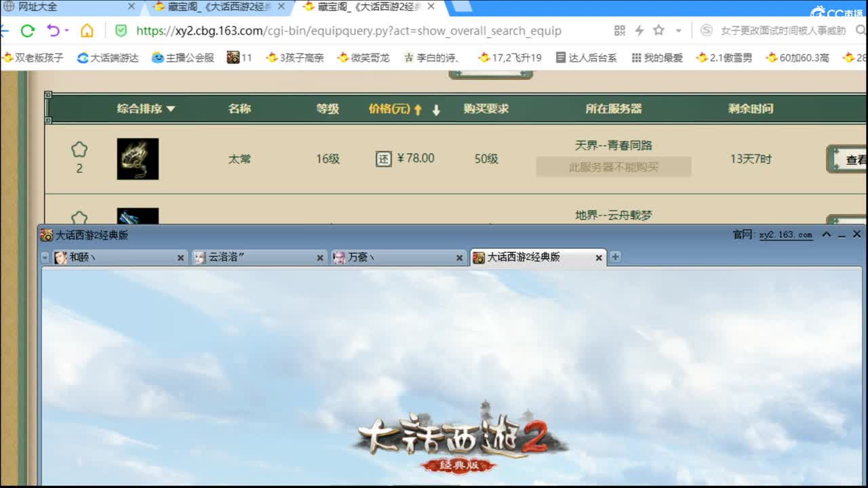The height and width of the screenshot is (488, 868).
Task: Open the official site link xy2.163.com
Action: tap(785, 235)
